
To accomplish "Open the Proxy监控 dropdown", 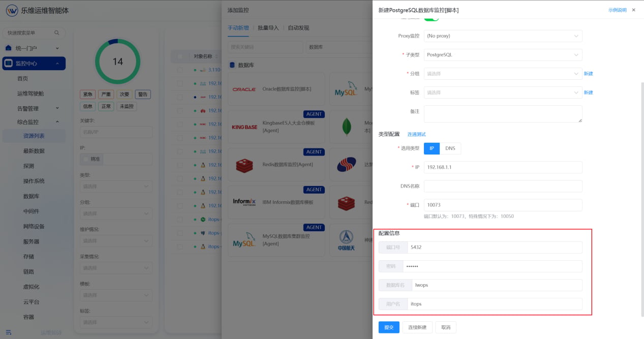I will pos(503,36).
